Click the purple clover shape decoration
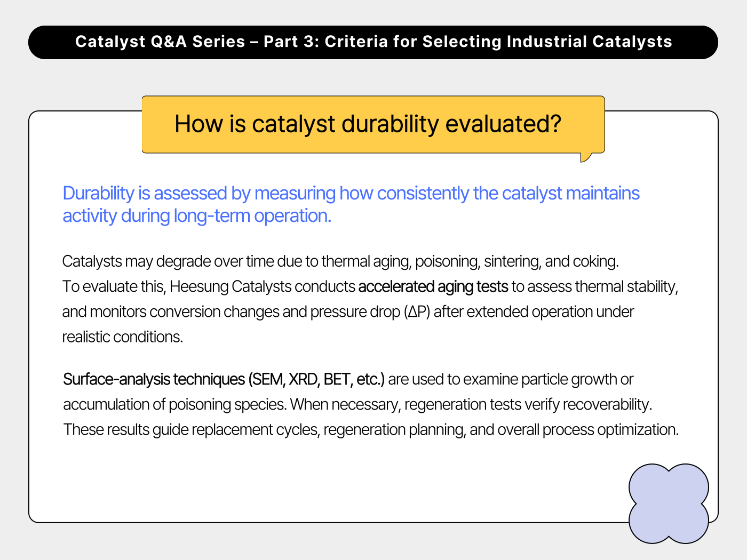Screen dimensions: 747x560 coord(669,503)
